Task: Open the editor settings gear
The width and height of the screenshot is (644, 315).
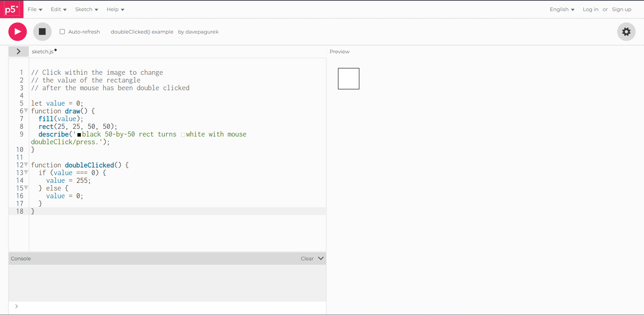Action: point(626,32)
